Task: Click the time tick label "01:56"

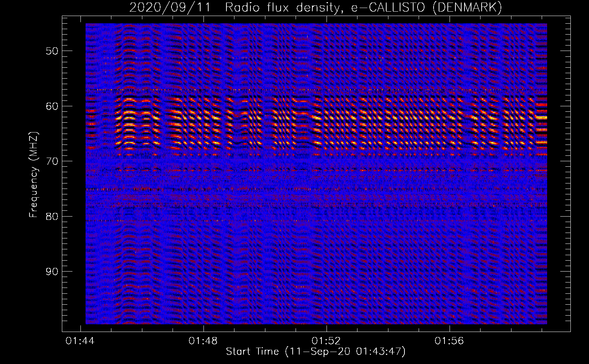Action: tap(449, 341)
